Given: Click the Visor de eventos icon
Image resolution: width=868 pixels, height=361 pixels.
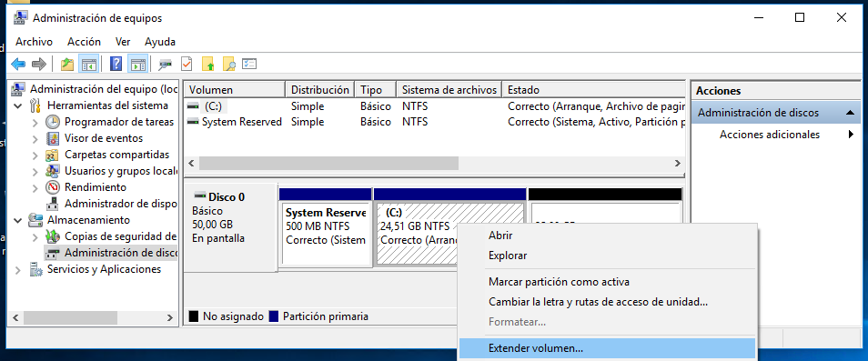Looking at the screenshot, I should coord(53,138).
